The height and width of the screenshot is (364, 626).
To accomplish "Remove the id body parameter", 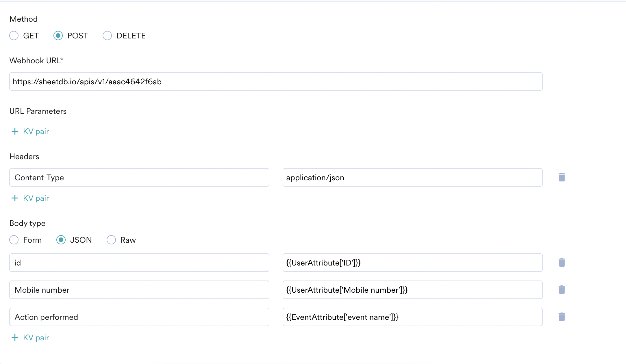I will coord(562,262).
